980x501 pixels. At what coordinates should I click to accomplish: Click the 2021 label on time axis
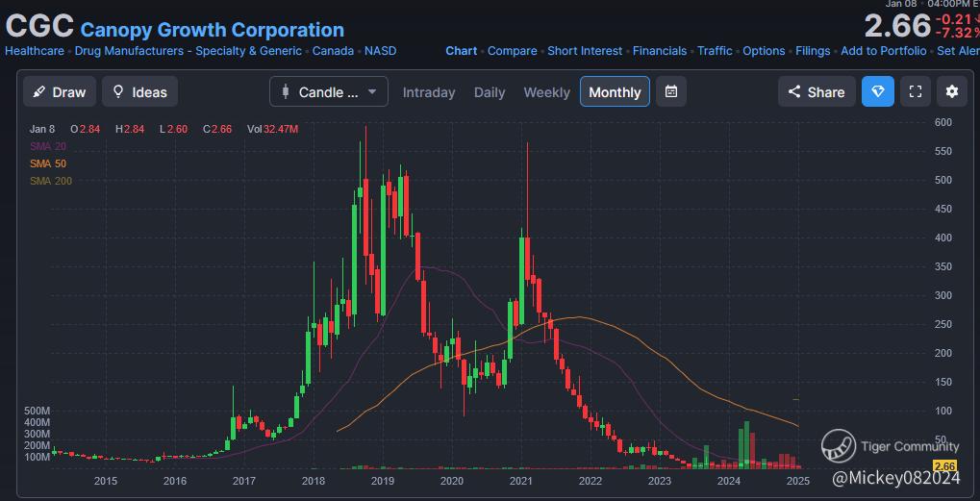click(520, 481)
